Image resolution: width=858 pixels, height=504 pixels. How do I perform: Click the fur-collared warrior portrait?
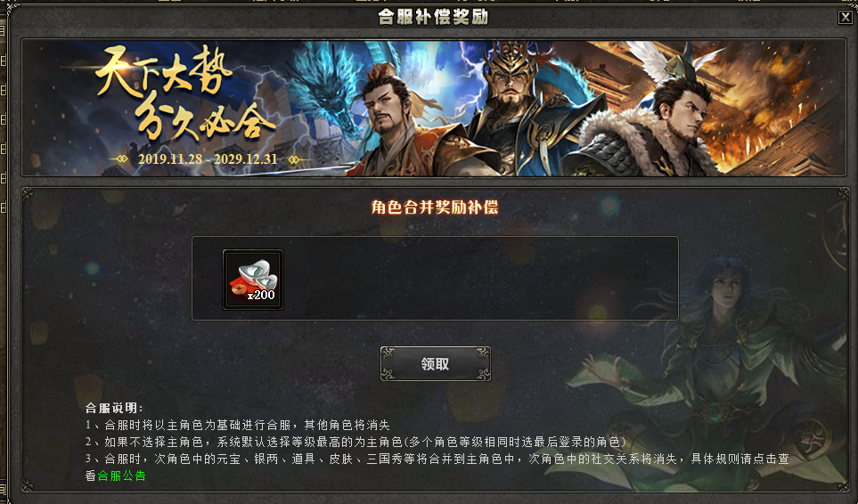pyautogui.click(x=657, y=126)
